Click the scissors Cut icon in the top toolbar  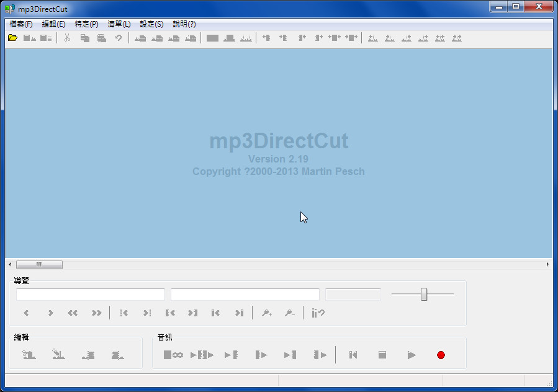click(67, 38)
